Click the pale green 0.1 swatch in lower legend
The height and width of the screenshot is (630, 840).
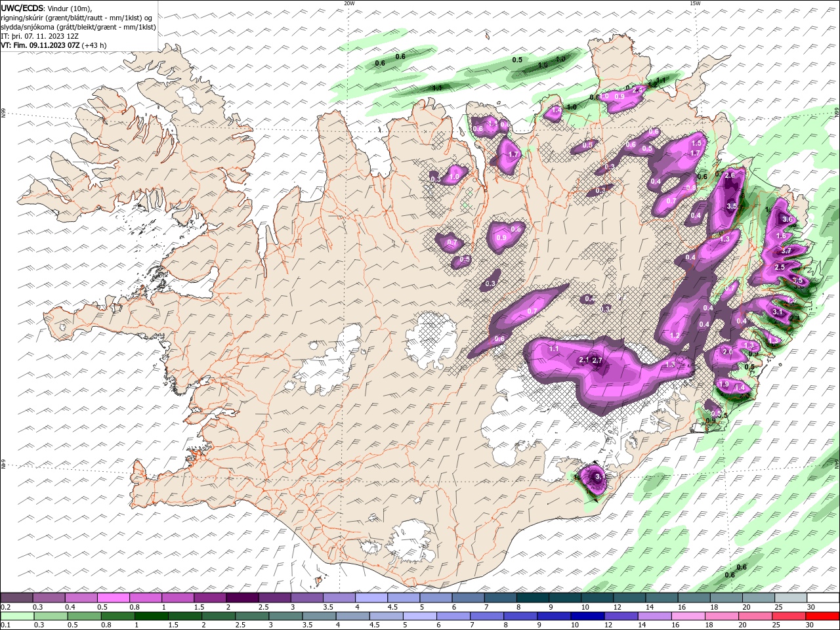[x=17, y=616]
